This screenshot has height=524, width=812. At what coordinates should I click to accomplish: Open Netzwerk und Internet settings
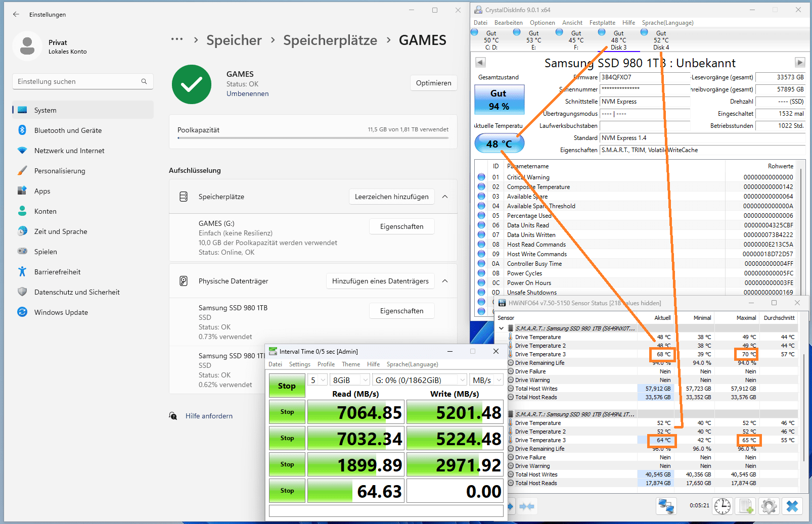pos(83,151)
